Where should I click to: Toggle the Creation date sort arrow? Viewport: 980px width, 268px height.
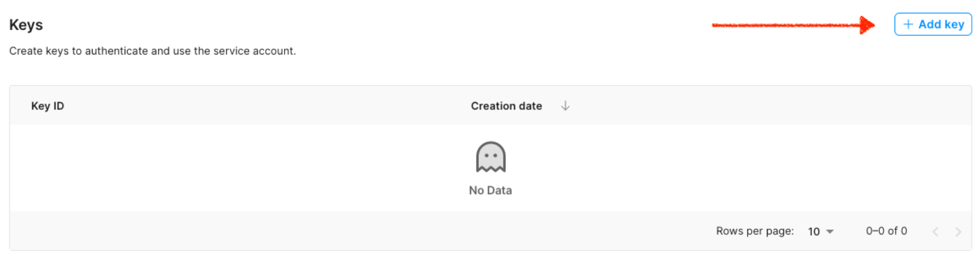pos(565,106)
